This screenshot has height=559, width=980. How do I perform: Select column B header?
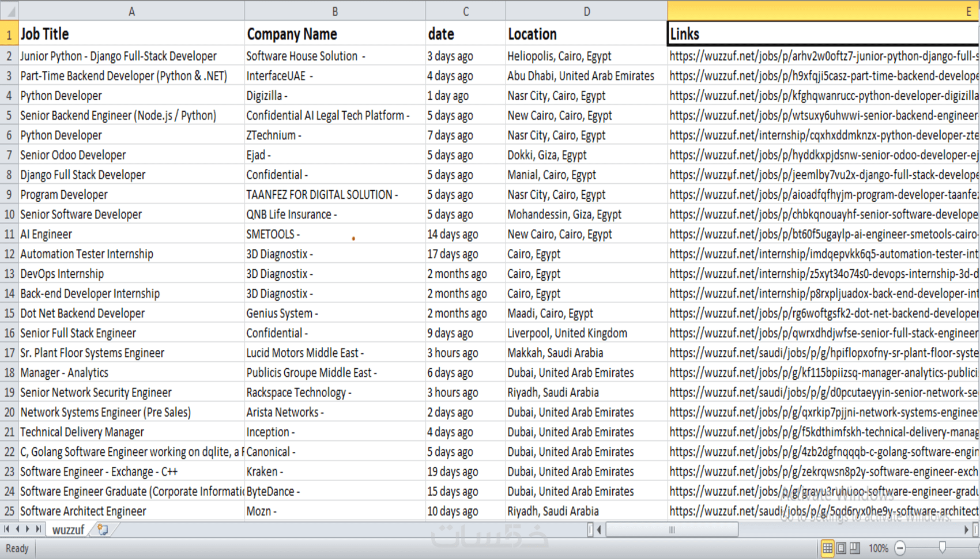(334, 12)
